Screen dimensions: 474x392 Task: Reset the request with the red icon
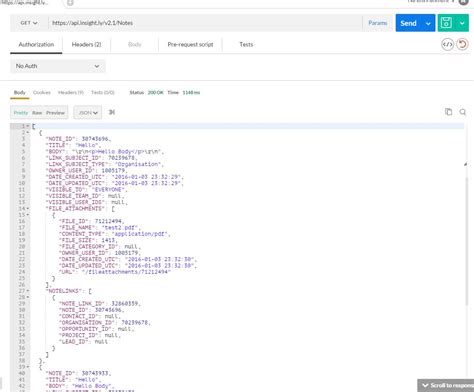click(x=462, y=44)
